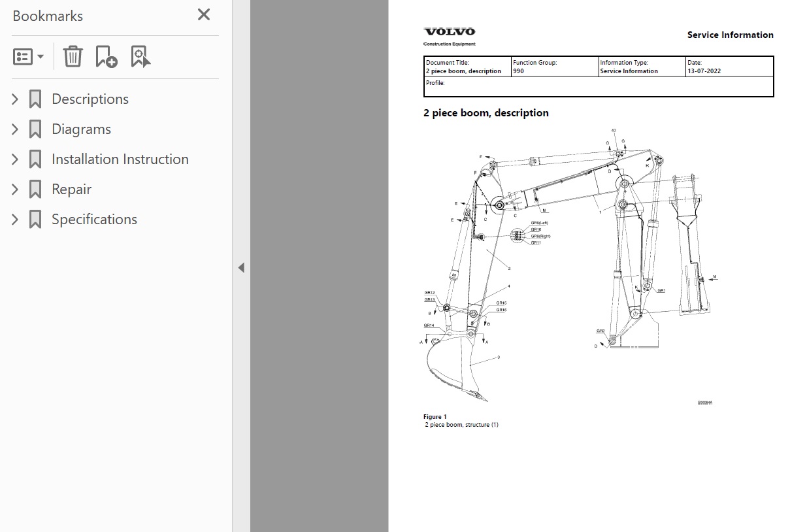Select the Installation Instruction bookmark
The image size is (807, 532).
tap(120, 159)
